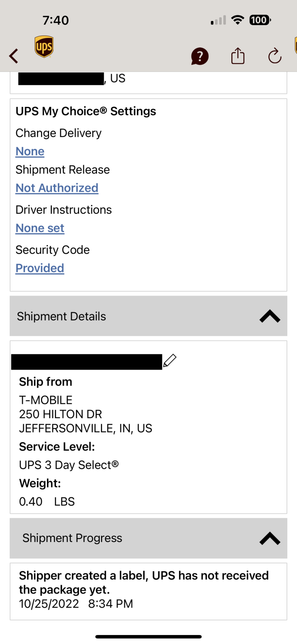
Task: Tap the battery indicator in status bar
Action: [x=260, y=20]
